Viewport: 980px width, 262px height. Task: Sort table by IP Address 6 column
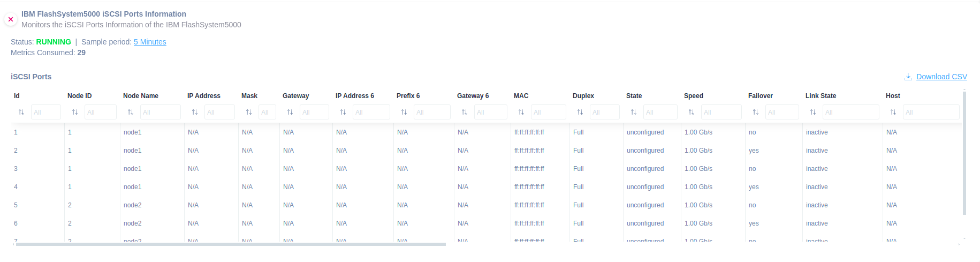(343, 112)
